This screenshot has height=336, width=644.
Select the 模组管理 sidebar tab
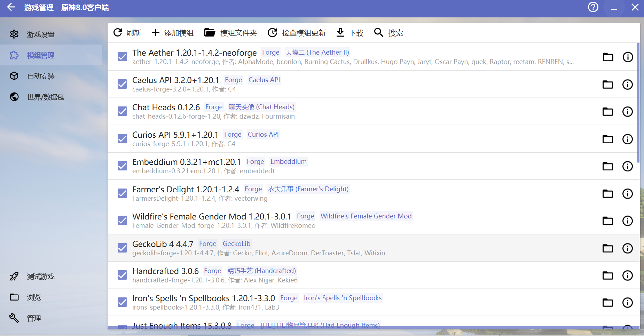click(51, 55)
